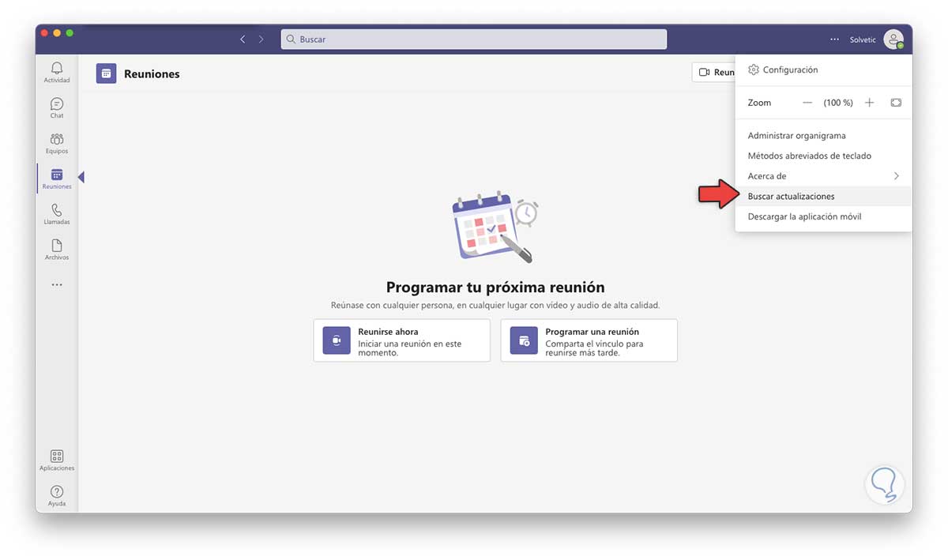
Task: Show more apps with sidebar ellipsis
Action: pos(57,284)
